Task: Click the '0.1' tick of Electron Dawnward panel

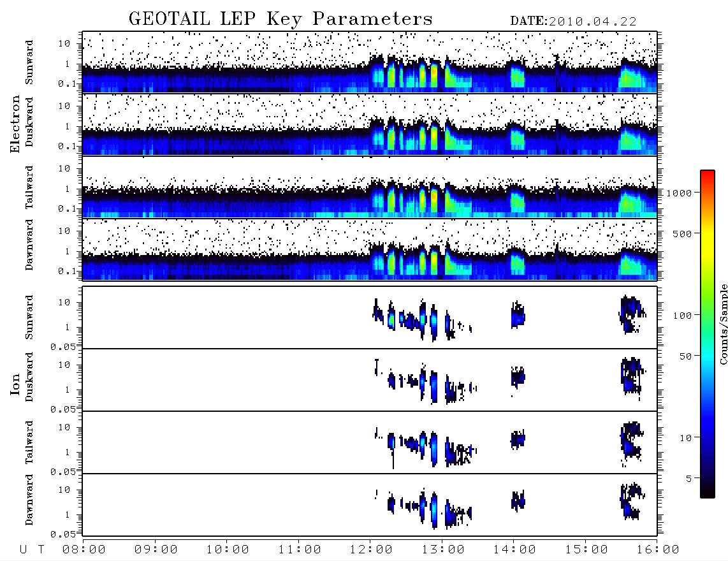Action: coord(68,271)
